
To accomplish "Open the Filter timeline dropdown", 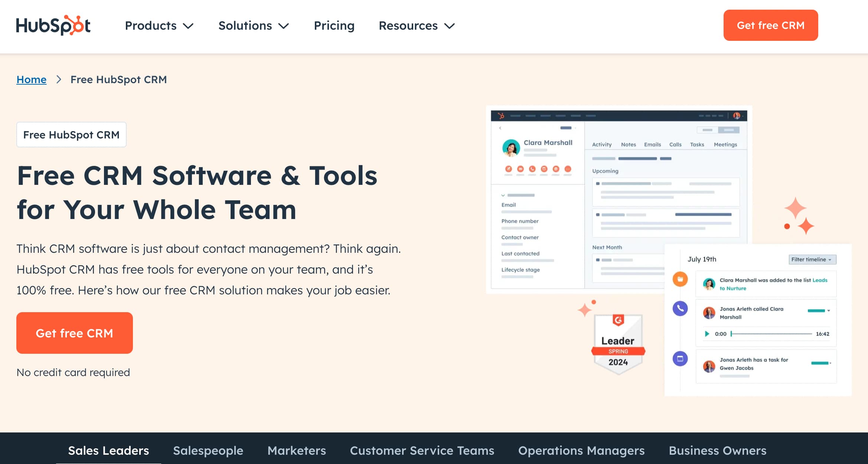I will tap(812, 259).
